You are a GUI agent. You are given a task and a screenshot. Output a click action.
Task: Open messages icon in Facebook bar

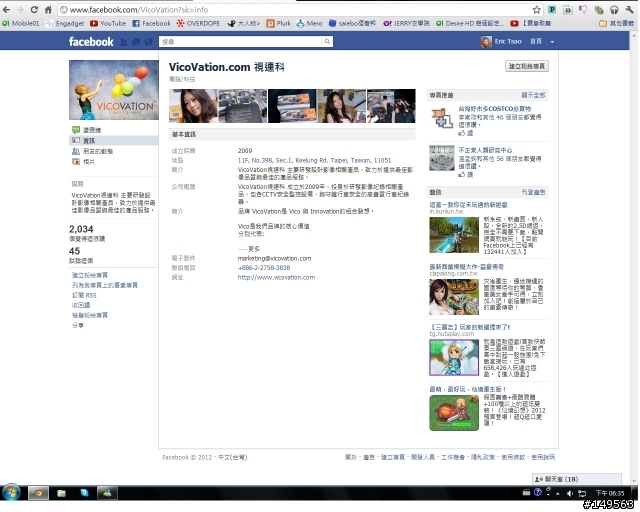(136, 42)
